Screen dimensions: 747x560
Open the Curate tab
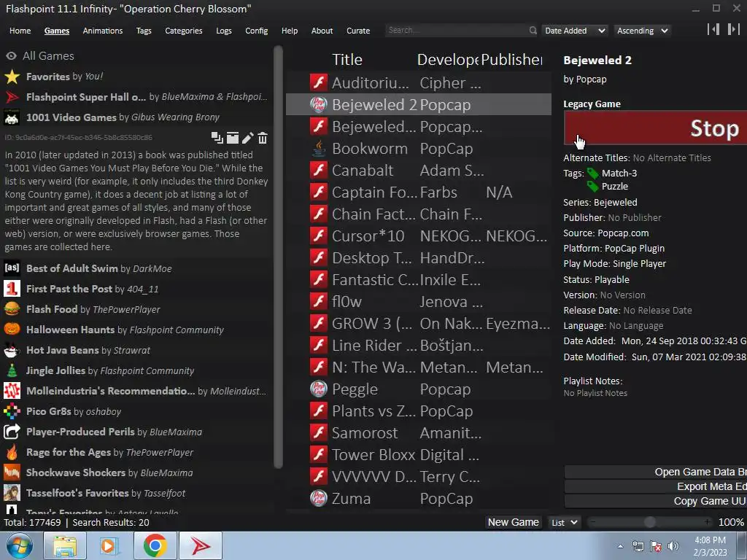(x=357, y=31)
